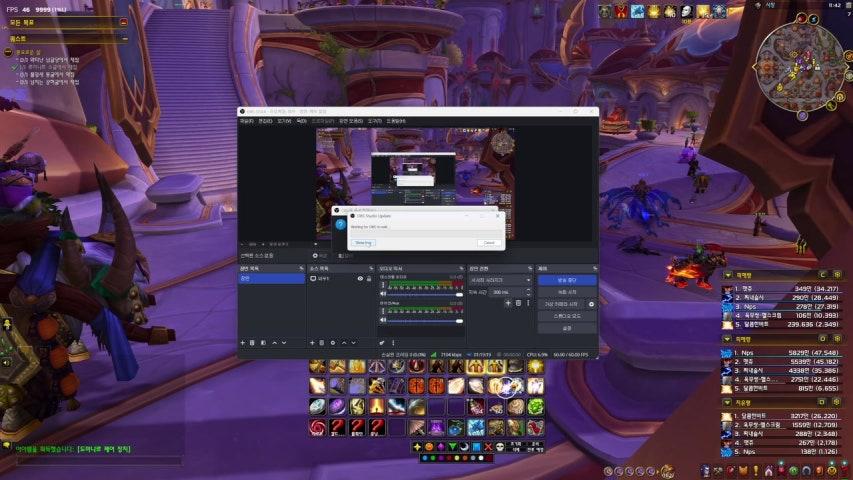
Task: Click the blue stop streaming button
Action: [x=567, y=280]
